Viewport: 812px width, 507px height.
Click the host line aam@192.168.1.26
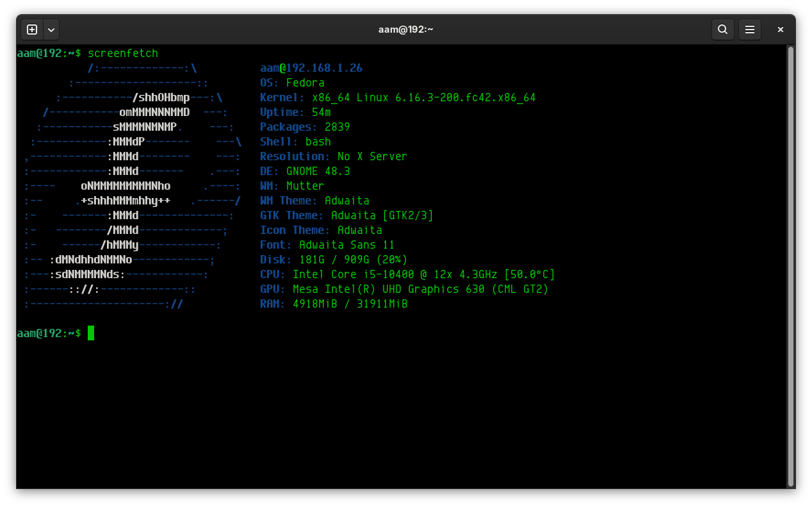[x=311, y=68]
